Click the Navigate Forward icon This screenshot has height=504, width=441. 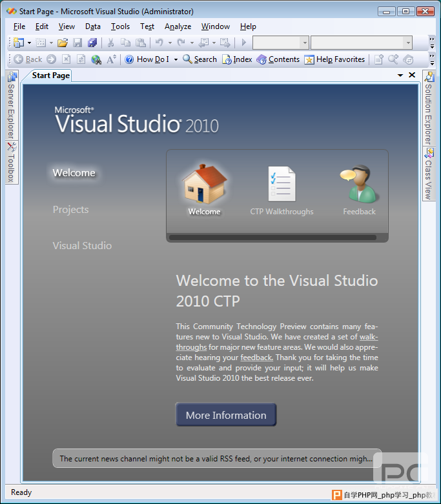(x=225, y=43)
